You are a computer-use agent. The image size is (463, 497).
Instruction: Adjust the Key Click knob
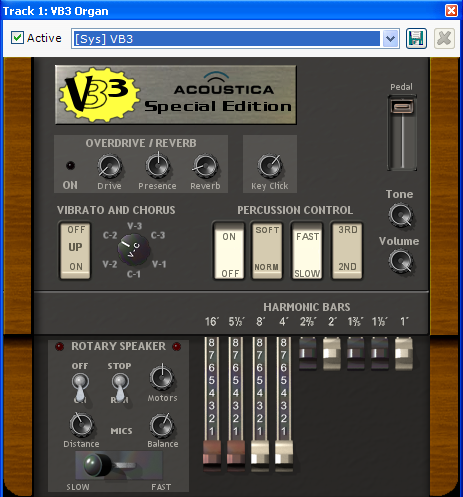(x=270, y=166)
